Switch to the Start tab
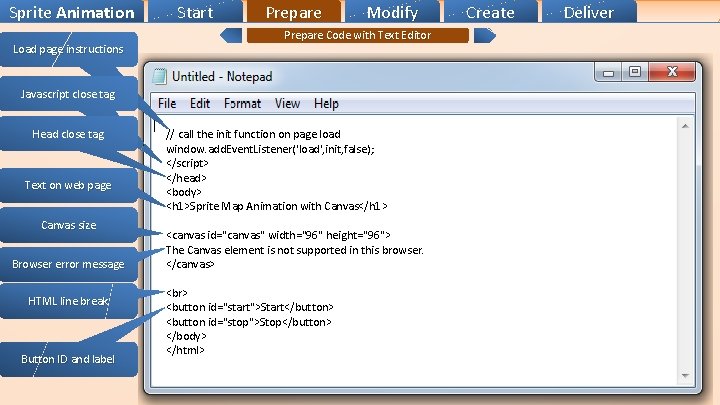The image size is (720, 405). (x=195, y=12)
